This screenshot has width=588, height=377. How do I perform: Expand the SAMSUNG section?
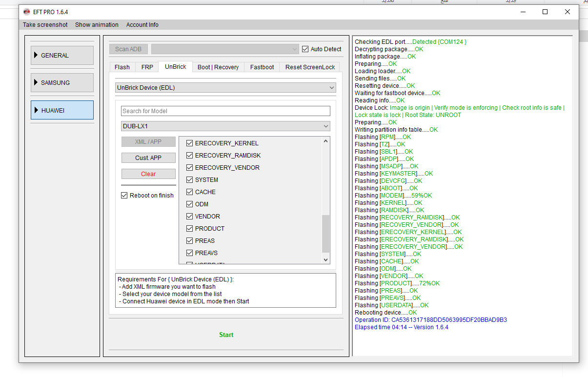click(62, 83)
